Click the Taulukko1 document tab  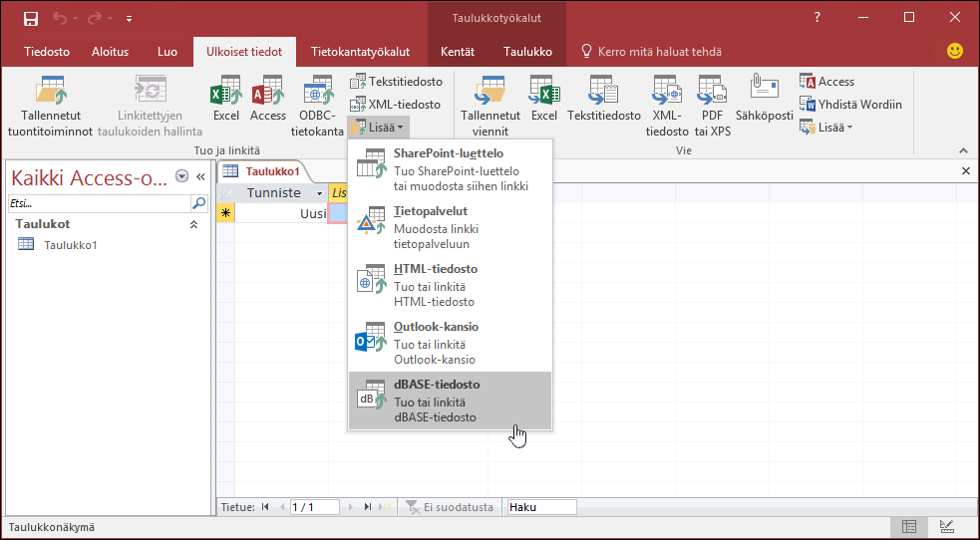click(264, 171)
